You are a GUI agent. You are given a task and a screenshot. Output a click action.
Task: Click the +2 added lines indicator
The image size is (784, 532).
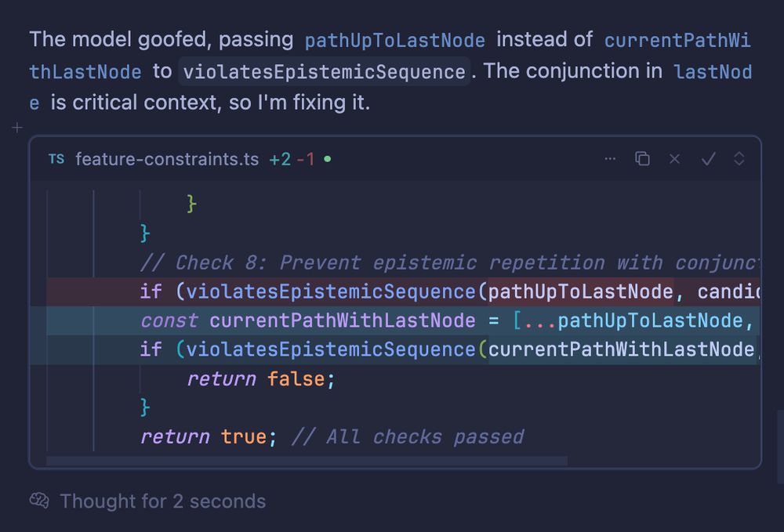[280, 159]
